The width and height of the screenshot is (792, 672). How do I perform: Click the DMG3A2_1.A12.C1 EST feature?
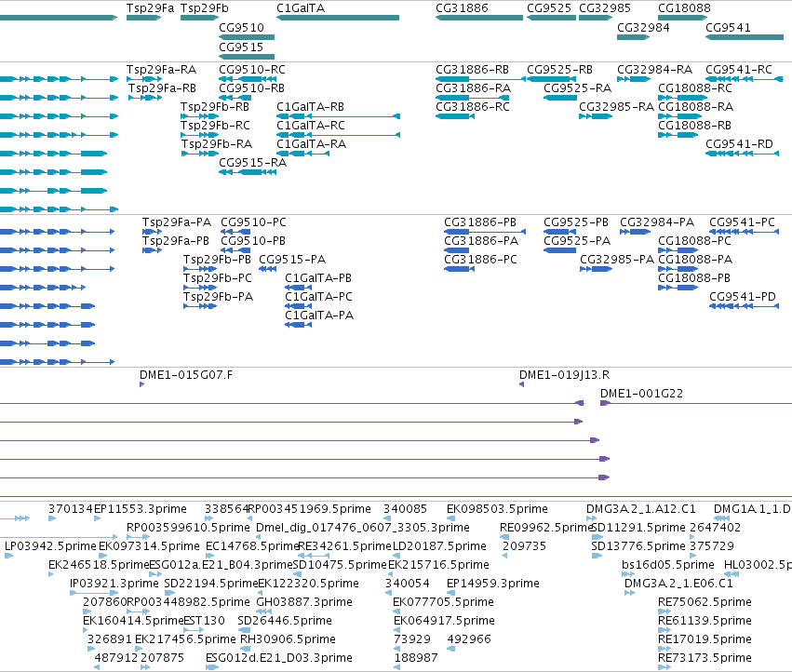point(592,518)
